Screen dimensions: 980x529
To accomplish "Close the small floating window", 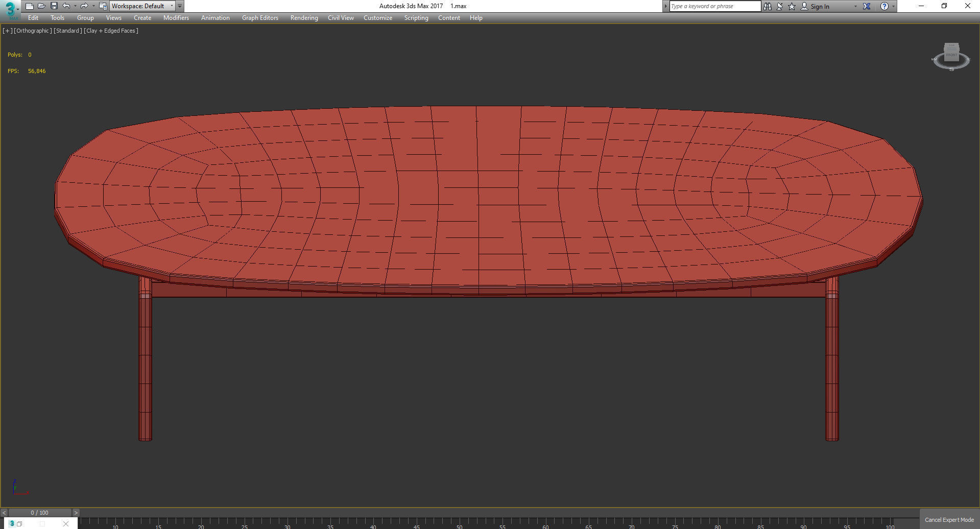I will [66, 523].
